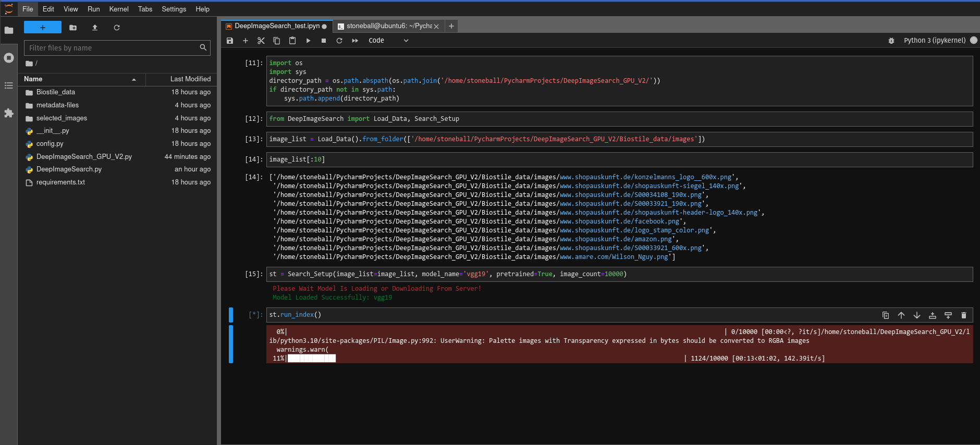Move the active cell up
980x445 pixels.
pyautogui.click(x=901, y=315)
